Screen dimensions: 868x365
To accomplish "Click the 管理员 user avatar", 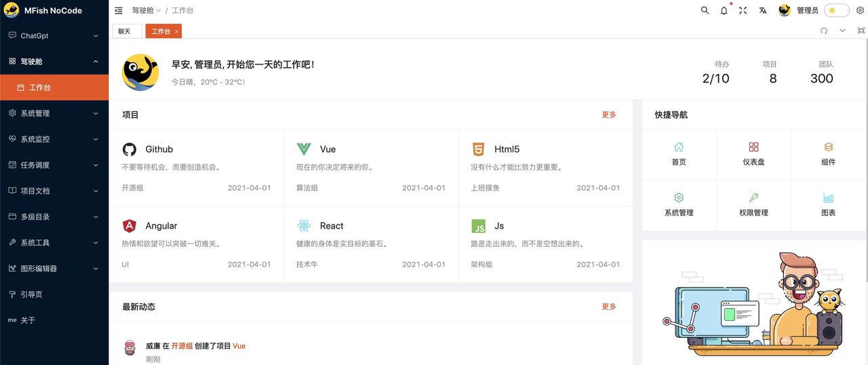I will (x=785, y=10).
